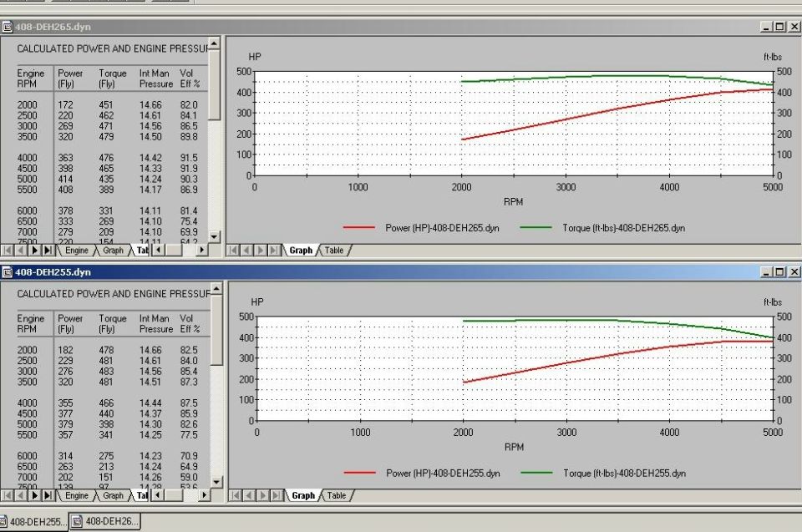Go to previous sheet in DEH265 table pane

20,251
